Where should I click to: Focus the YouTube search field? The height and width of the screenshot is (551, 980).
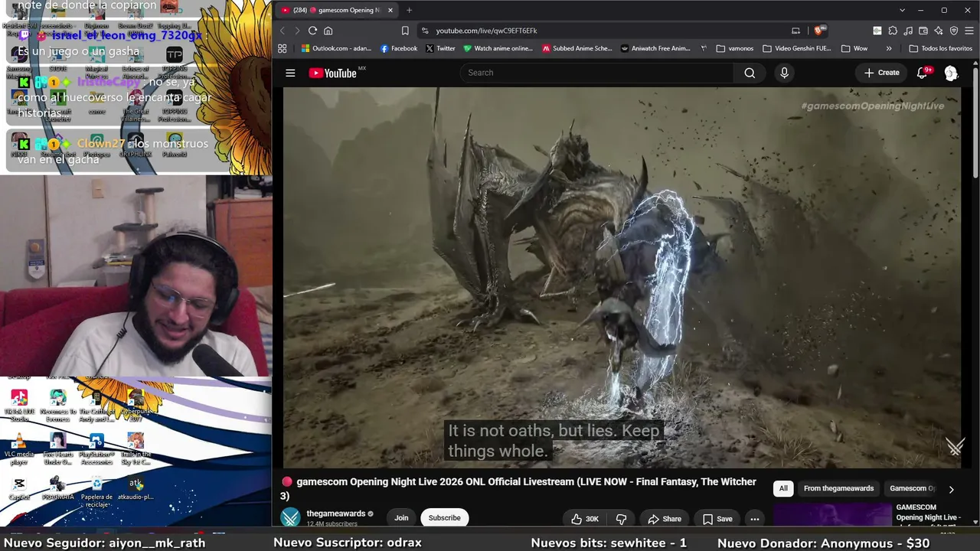[x=597, y=73]
